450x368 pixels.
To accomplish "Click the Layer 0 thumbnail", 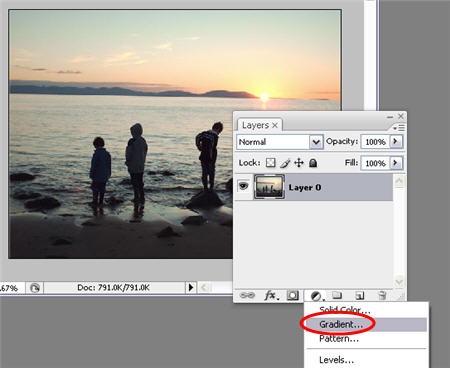I will tap(269, 187).
